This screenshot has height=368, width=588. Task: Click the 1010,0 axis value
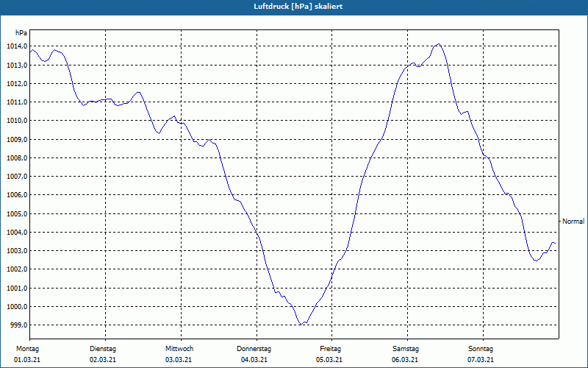17,121
